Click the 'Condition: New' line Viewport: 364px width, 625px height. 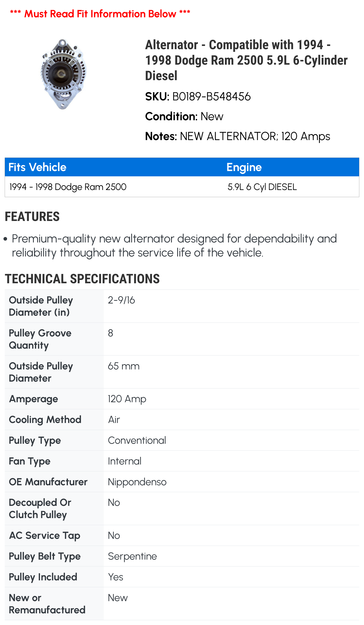coord(184,116)
